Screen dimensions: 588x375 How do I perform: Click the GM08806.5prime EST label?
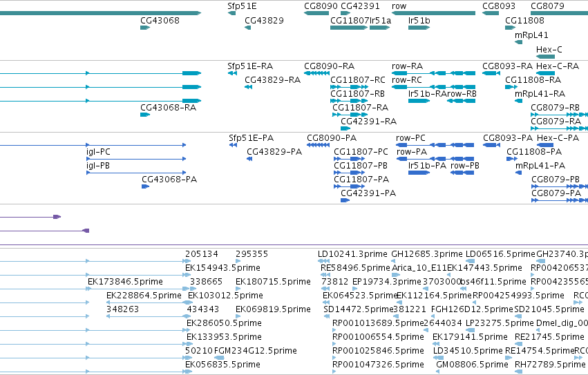[473, 365]
